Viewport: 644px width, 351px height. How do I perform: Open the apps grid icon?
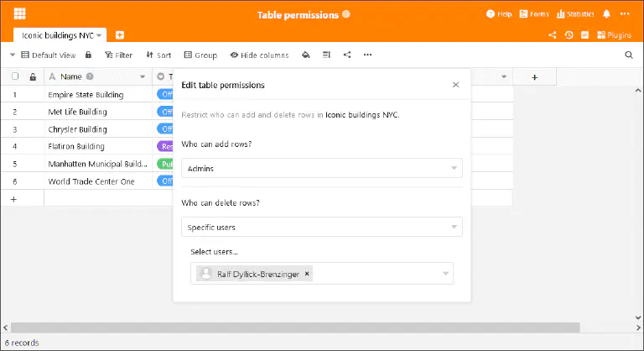(20, 13)
